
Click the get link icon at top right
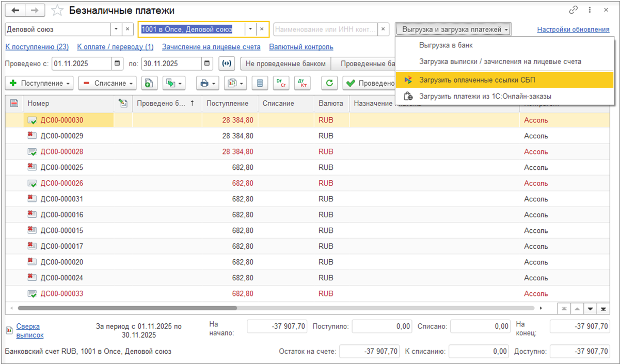[x=574, y=10]
